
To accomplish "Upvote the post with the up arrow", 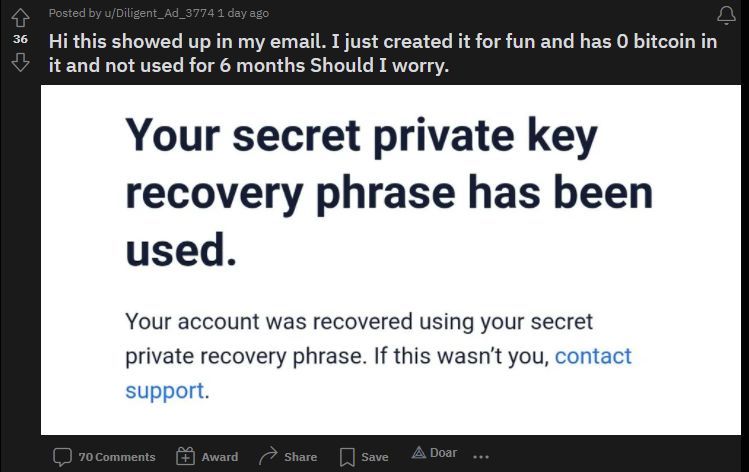I will 20,18.
